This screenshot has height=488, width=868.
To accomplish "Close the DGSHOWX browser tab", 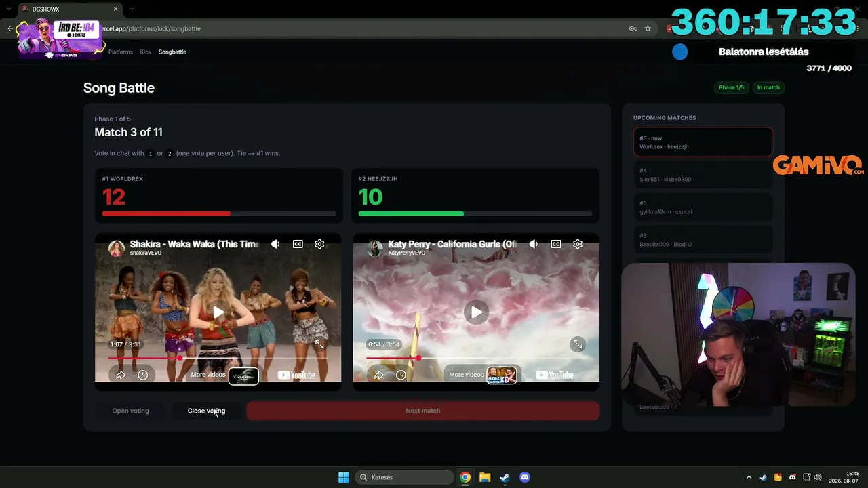I will click(116, 9).
